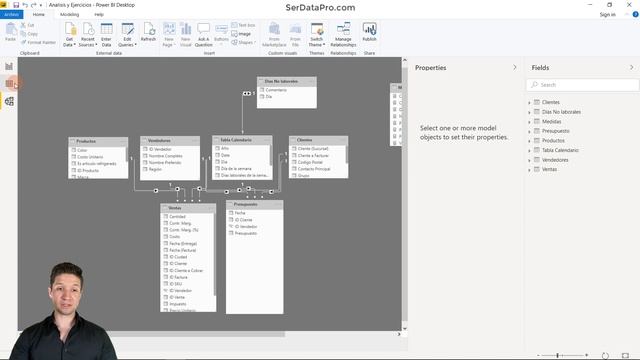The height and width of the screenshot is (360, 640).
Task: Collapse the Fields pane
Action: pyautogui.click(x=631, y=67)
